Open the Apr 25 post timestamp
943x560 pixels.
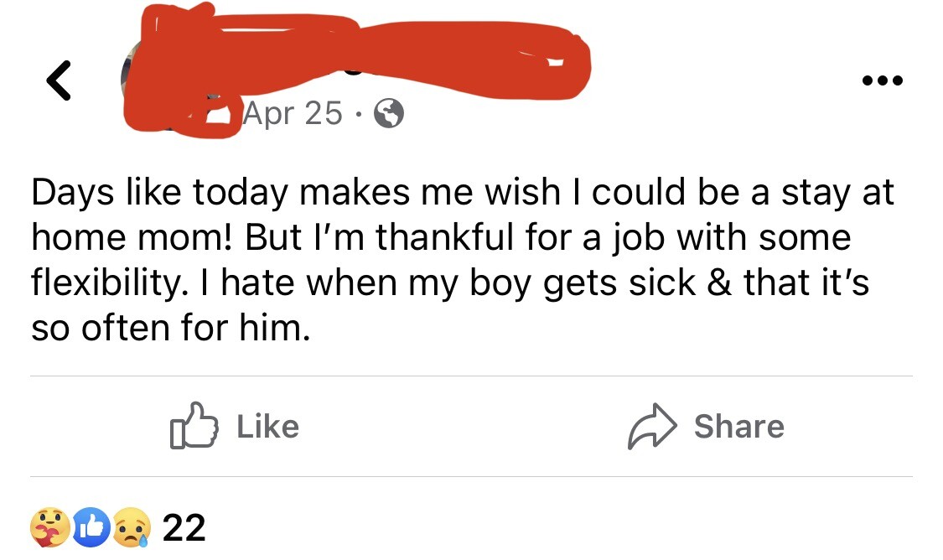(x=293, y=113)
